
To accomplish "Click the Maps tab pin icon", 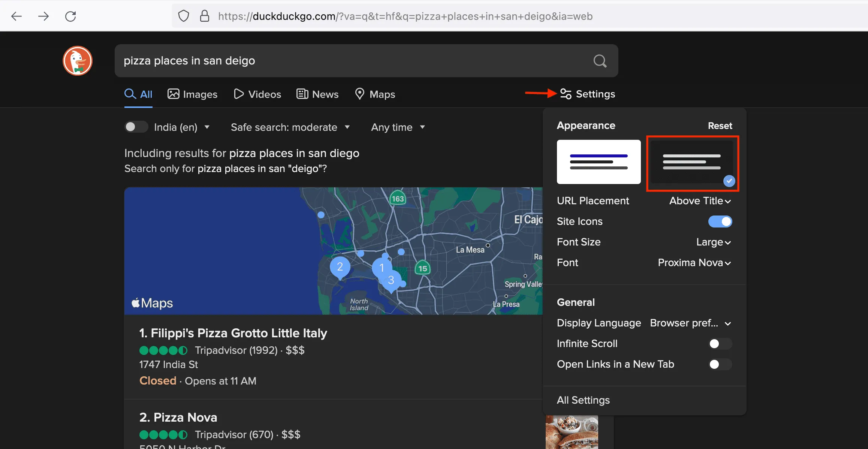I will (x=359, y=94).
